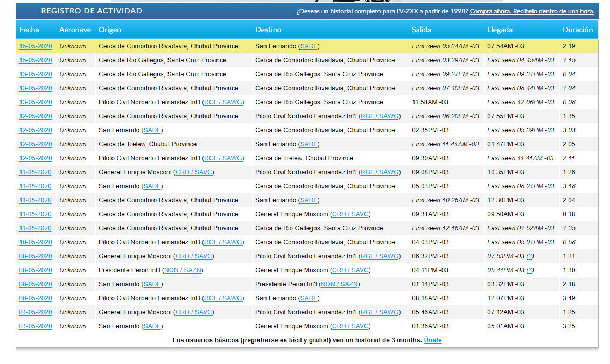This screenshot has height=364, width=610.
Task: Click the 'Origen' column header
Action: [x=110, y=30]
